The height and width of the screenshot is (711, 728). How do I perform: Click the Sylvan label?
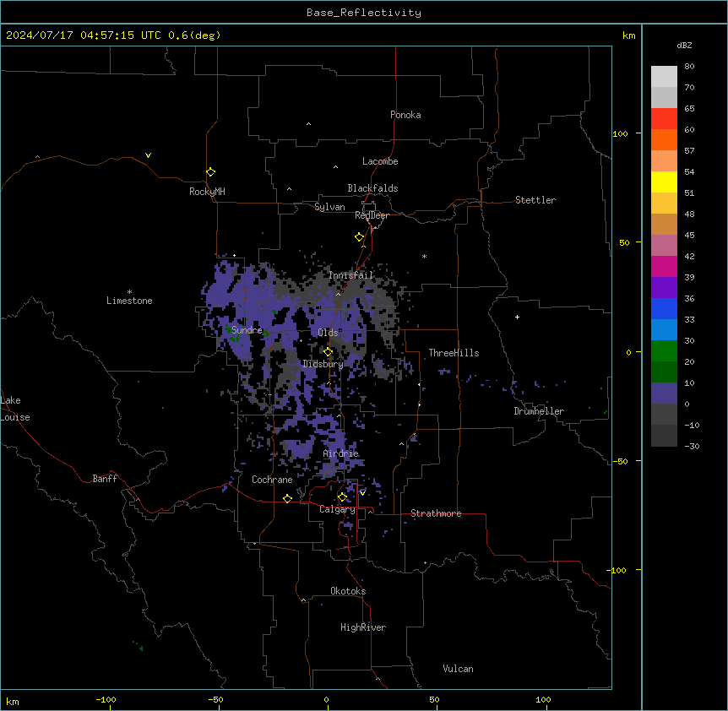(329, 207)
